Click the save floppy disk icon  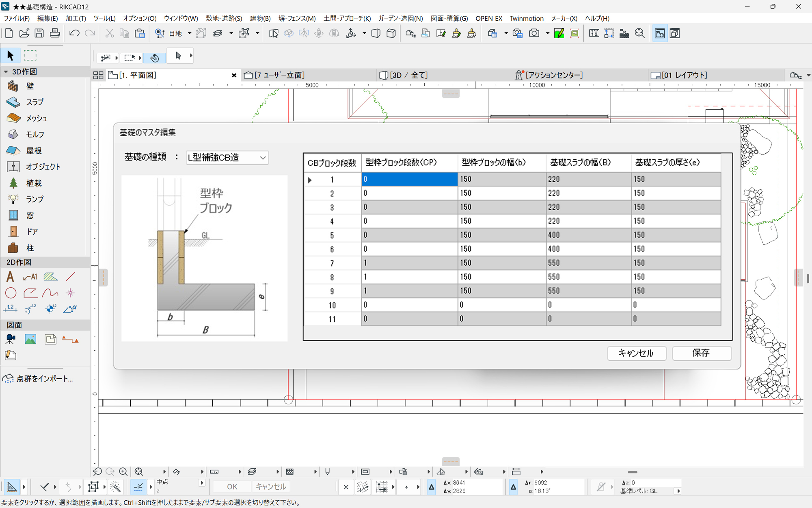(39, 33)
